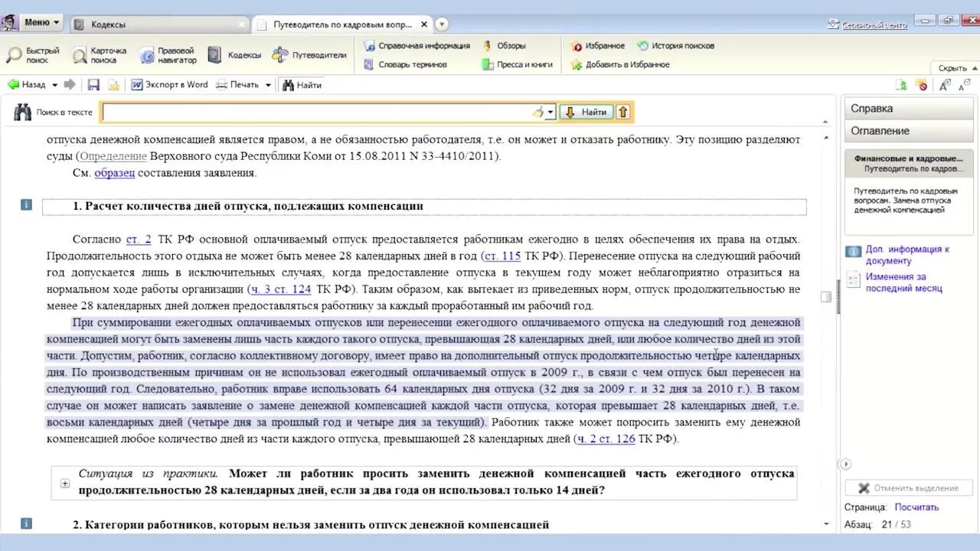Increase the font size with A+ icon

click(x=945, y=85)
